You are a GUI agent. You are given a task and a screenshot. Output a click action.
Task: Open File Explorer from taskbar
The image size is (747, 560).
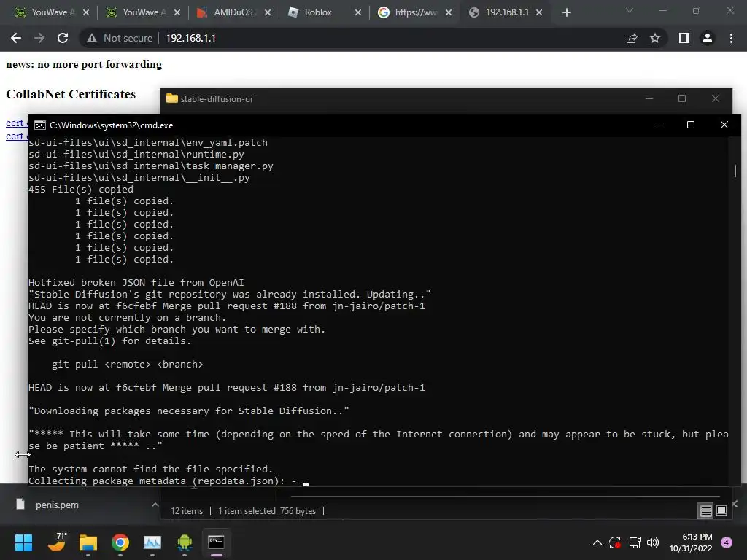click(88, 542)
